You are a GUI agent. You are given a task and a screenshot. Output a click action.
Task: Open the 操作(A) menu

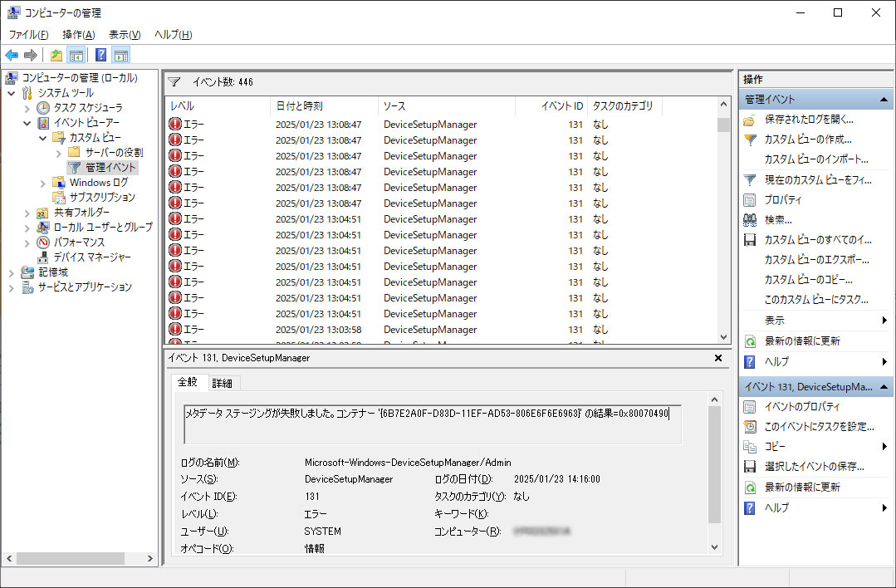coord(78,35)
